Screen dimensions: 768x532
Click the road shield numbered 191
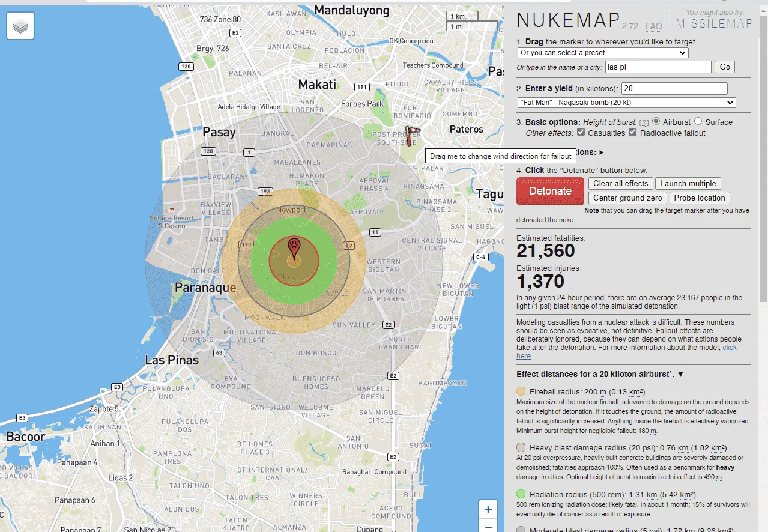[x=361, y=87]
